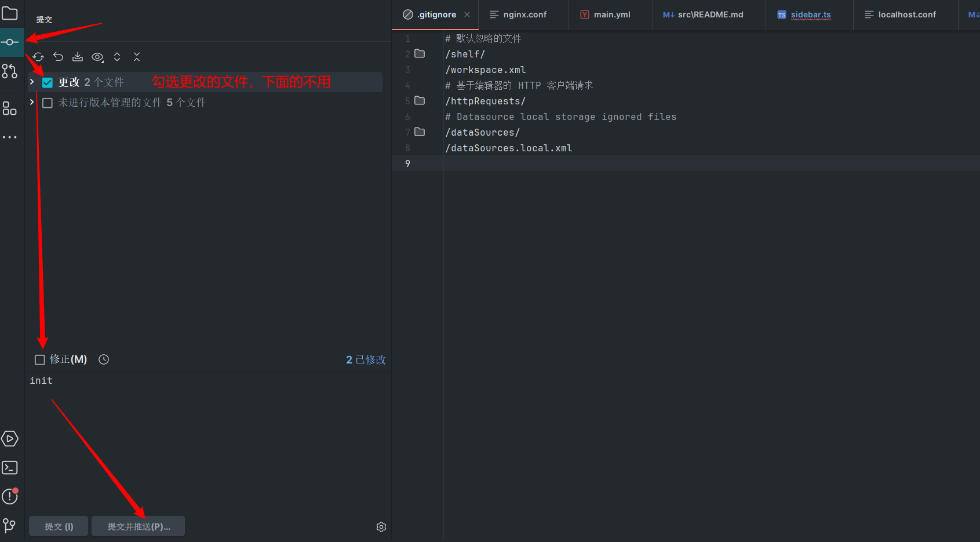
Task: Open the Git branch tool window
Action: click(x=10, y=526)
